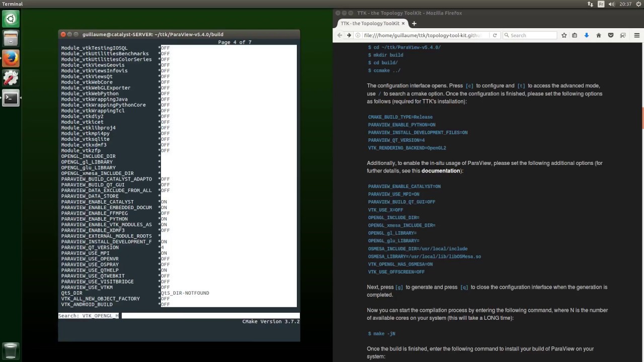Click PARAVIEW_INSTALL_DEVELOPMENT_FILES=ON on the web page
Image resolution: width=644 pixels, height=362 pixels.
[418, 133]
